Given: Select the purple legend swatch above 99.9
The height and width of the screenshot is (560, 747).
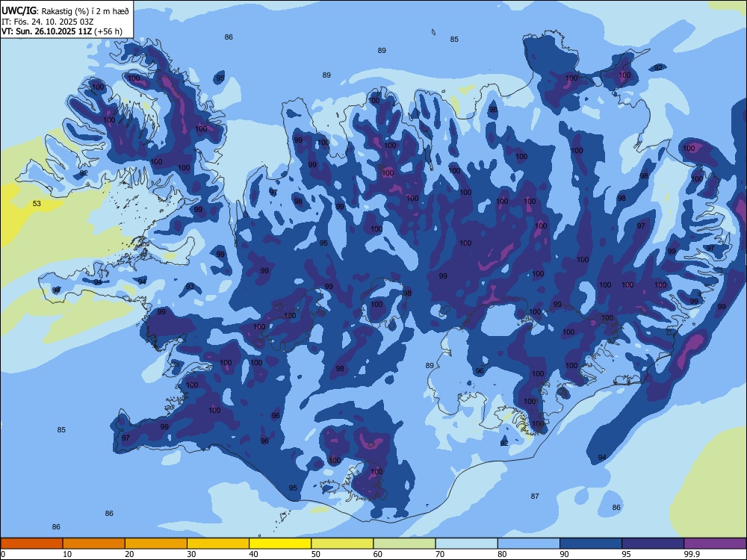Looking at the screenshot, I should coord(715,544).
